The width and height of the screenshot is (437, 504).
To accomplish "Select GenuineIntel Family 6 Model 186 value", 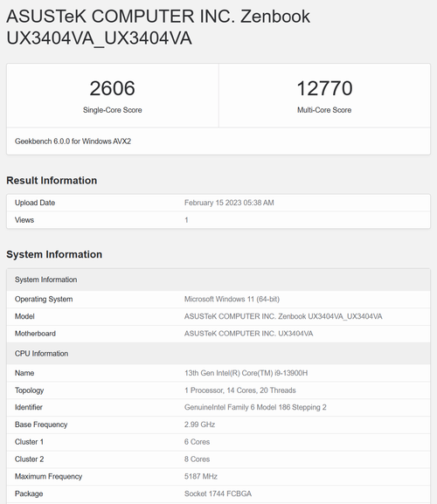I will click(x=255, y=407).
